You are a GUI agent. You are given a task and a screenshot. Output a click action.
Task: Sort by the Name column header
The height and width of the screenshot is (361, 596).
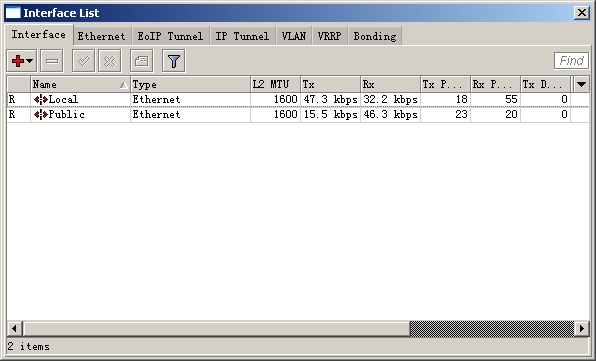80,84
